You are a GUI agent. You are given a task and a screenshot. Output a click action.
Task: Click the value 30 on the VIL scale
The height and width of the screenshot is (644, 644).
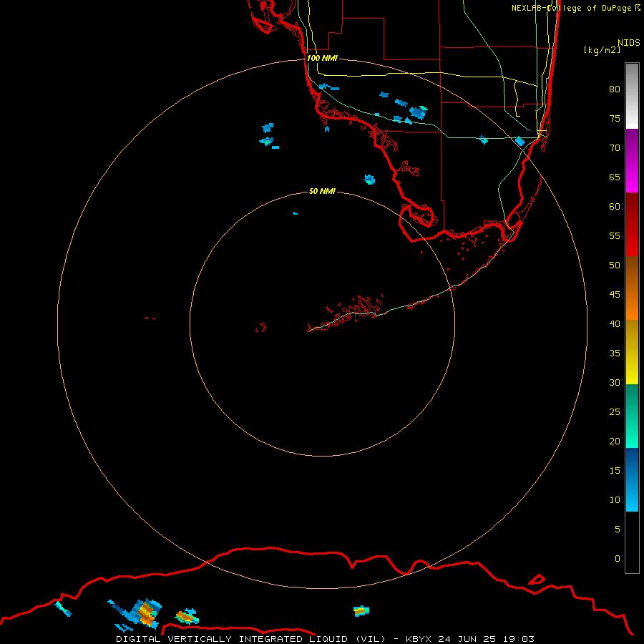(615, 383)
